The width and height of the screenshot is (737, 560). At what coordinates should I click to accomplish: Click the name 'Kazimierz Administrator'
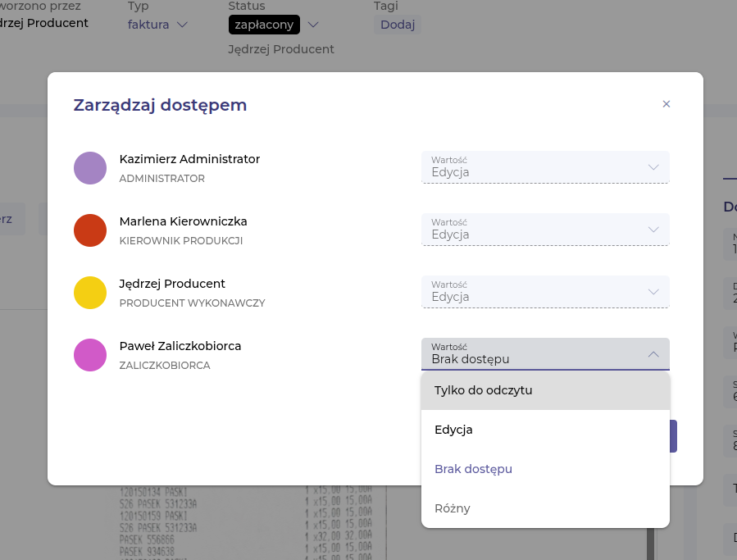tap(189, 159)
